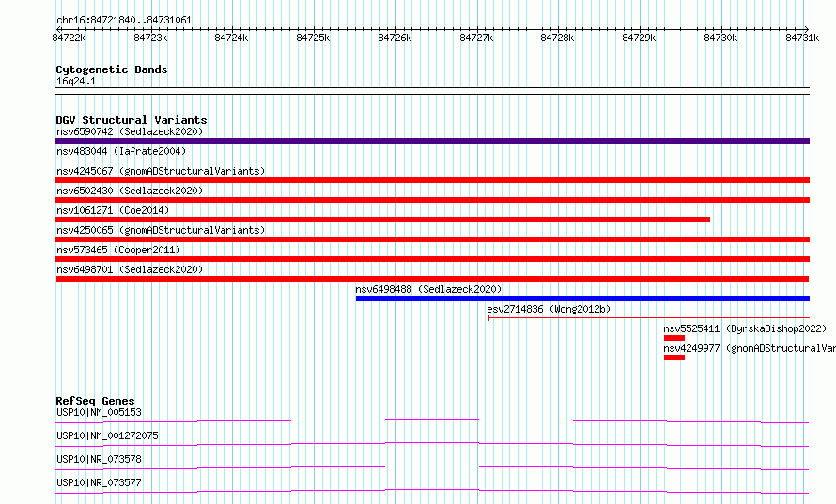Open the USP10|NR_073577 transcript label

tap(100, 482)
